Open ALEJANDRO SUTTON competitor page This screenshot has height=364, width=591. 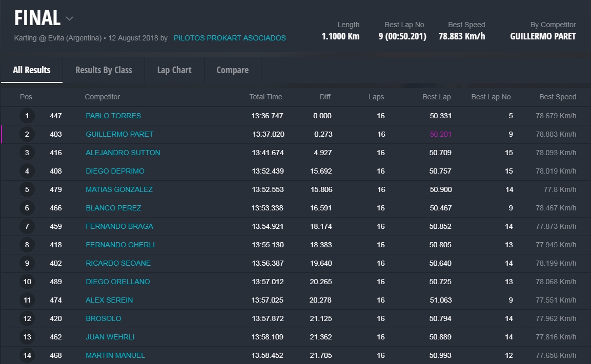click(x=123, y=153)
